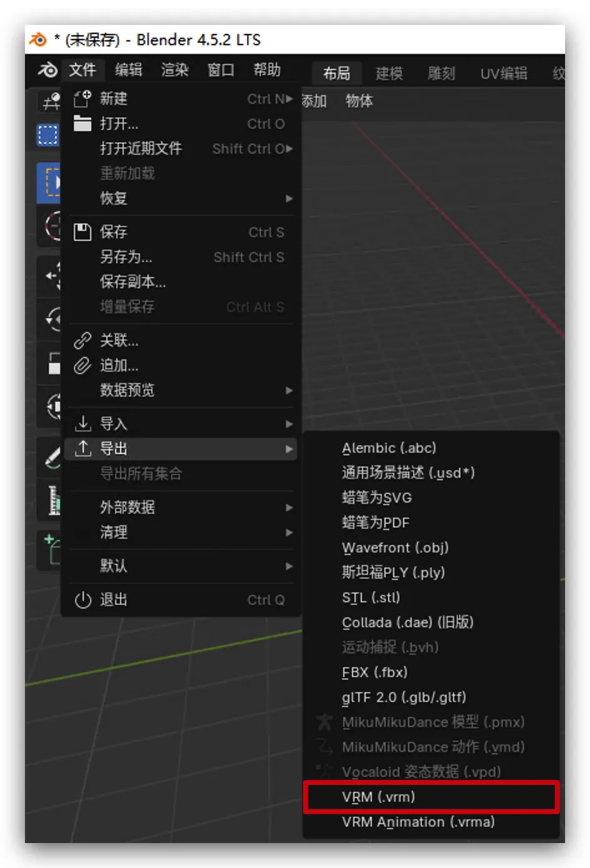Choose 关联... menu entry
The image size is (590, 868).
coord(181,341)
